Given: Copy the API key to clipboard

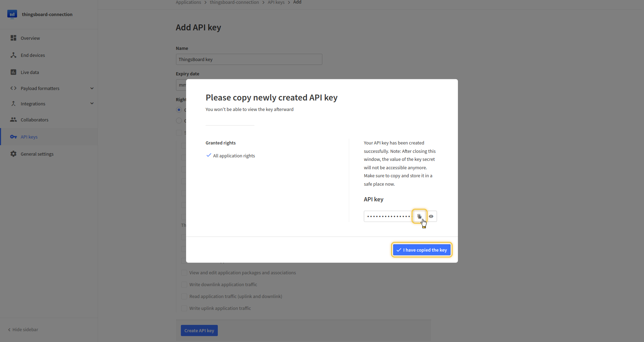Looking at the screenshot, I should coord(419,216).
